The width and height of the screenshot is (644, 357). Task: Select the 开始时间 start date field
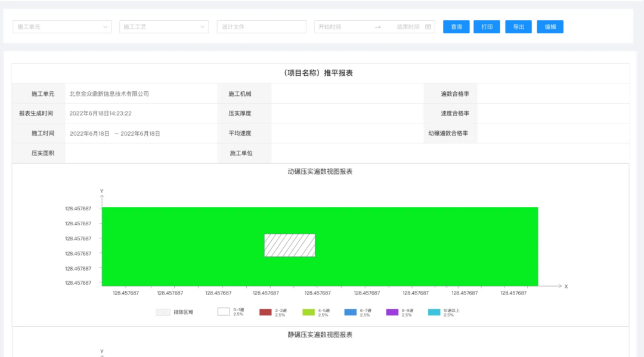tap(341, 27)
